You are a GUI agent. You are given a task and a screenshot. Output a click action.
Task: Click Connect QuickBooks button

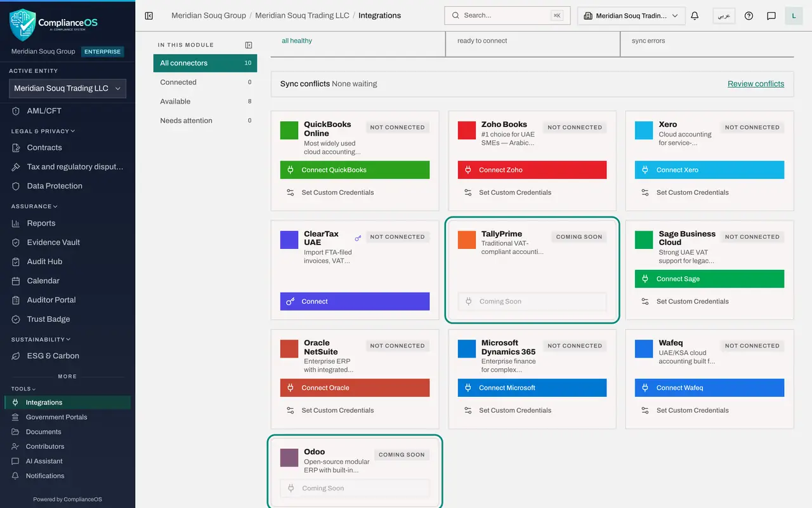pyautogui.click(x=355, y=170)
